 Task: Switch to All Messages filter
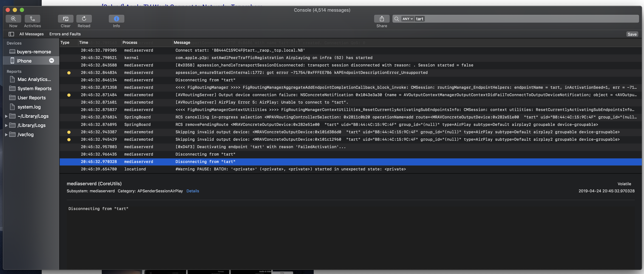click(x=31, y=34)
